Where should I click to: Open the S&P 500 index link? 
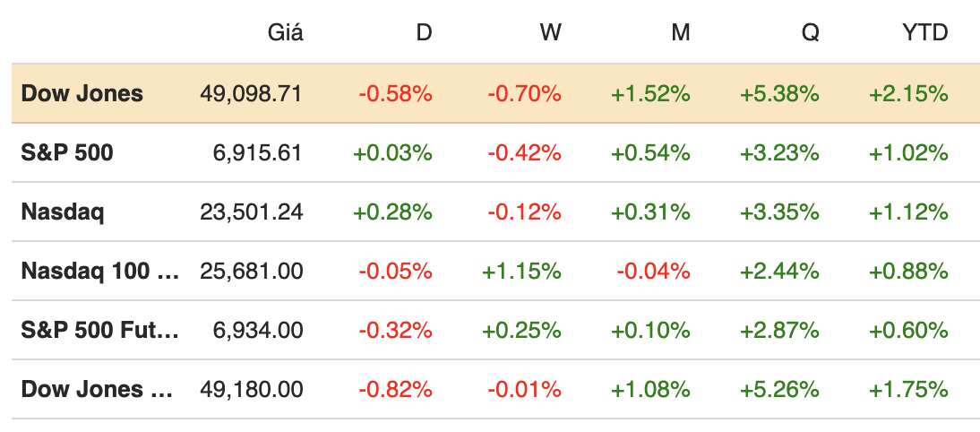67,153
